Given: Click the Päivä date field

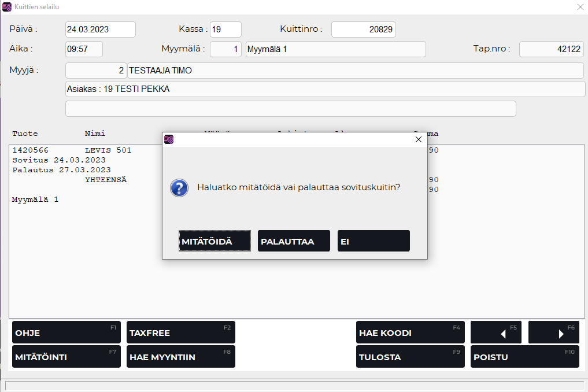Looking at the screenshot, I should [x=101, y=29].
